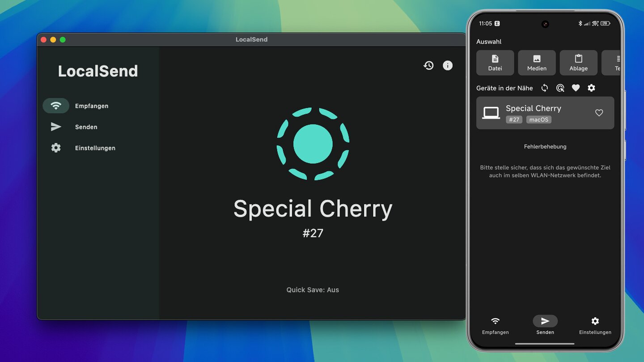
Task: Tap the Wi-Fi indicator in phone status bar
Action: 595,23
